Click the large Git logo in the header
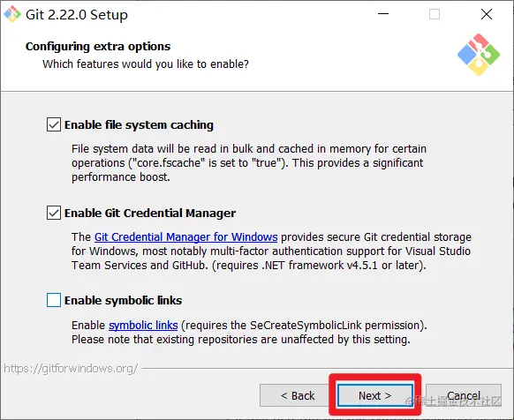Viewport: 514px width, 420px height. tap(479, 55)
